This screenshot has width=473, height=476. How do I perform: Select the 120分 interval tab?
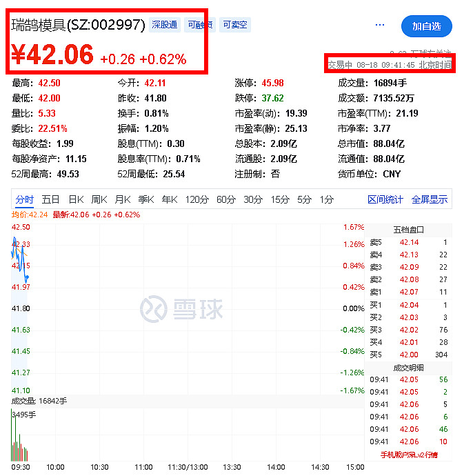(197, 199)
